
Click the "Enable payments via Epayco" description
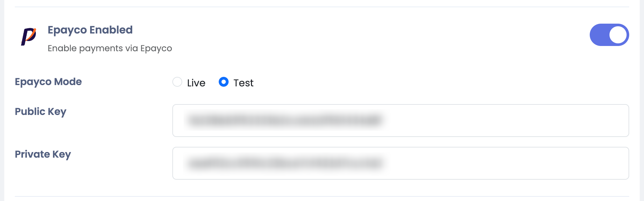click(x=110, y=48)
